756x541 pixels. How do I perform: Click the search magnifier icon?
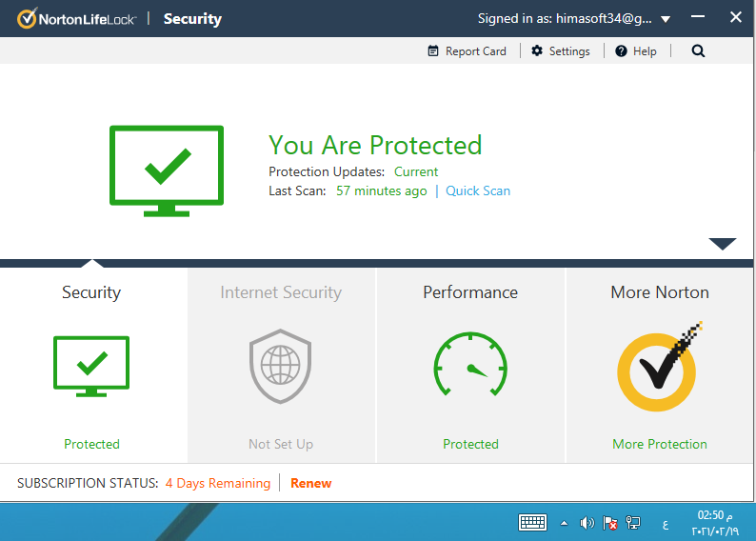[x=698, y=50]
